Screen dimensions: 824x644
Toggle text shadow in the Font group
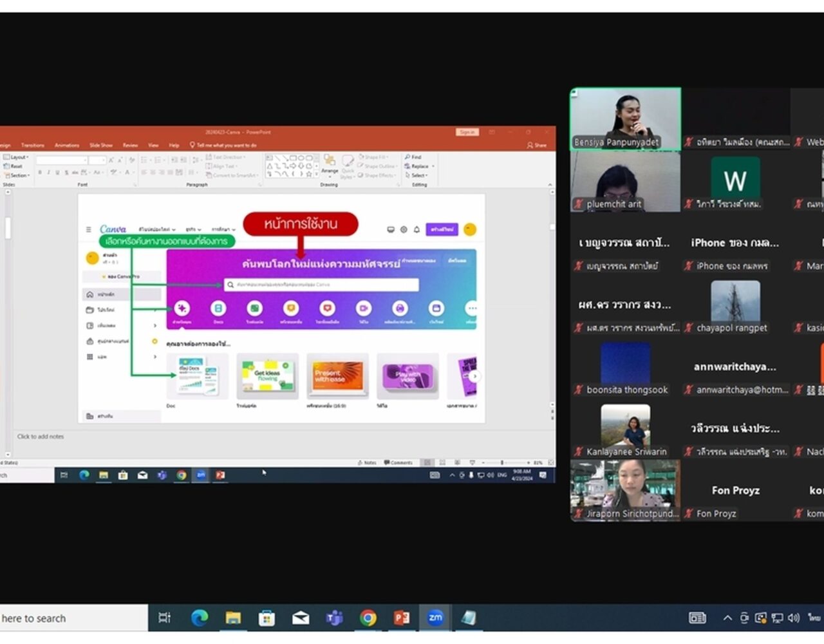66,173
